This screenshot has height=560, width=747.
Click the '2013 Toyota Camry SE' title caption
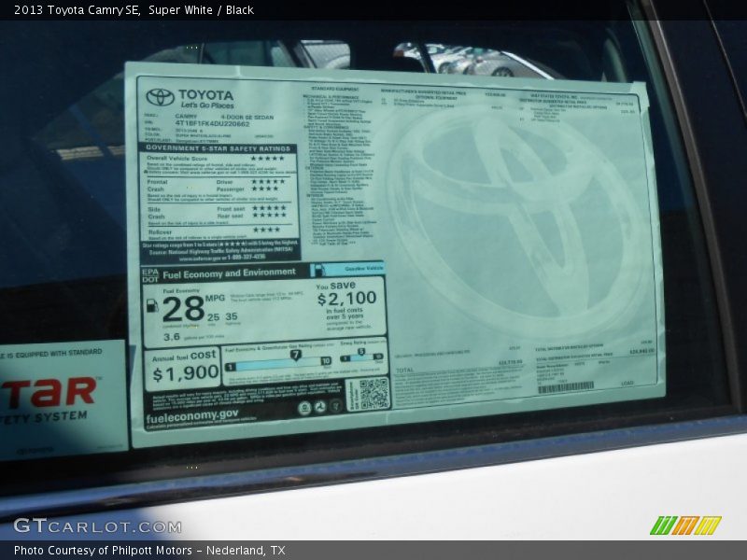77,10
